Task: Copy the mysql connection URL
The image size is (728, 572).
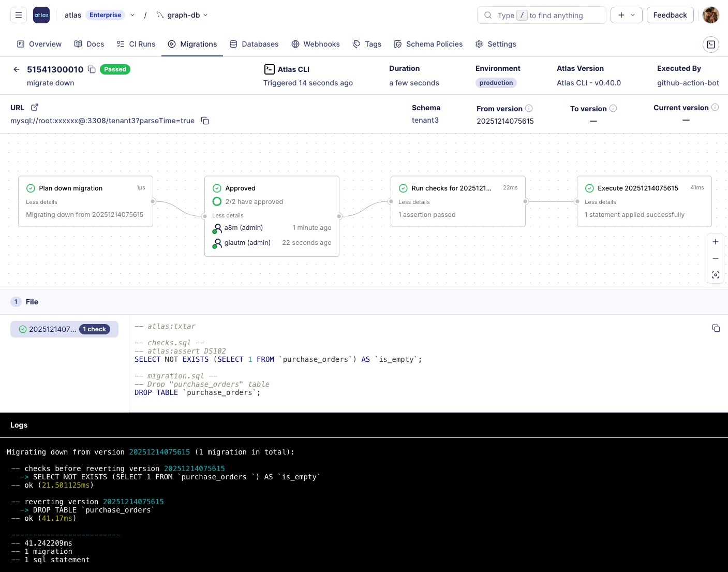Action: pyautogui.click(x=205, y=121)
